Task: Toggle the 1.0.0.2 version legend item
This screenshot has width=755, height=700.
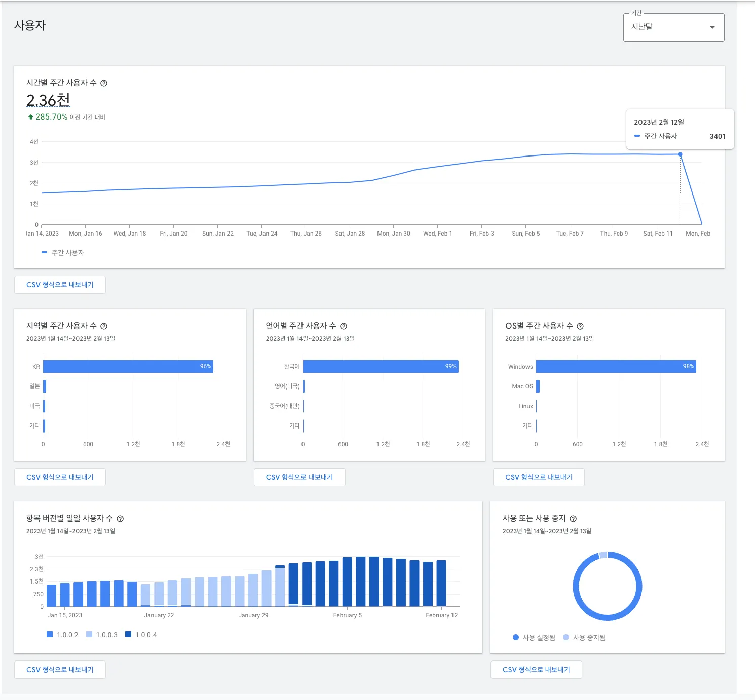Action: point(62,635)
